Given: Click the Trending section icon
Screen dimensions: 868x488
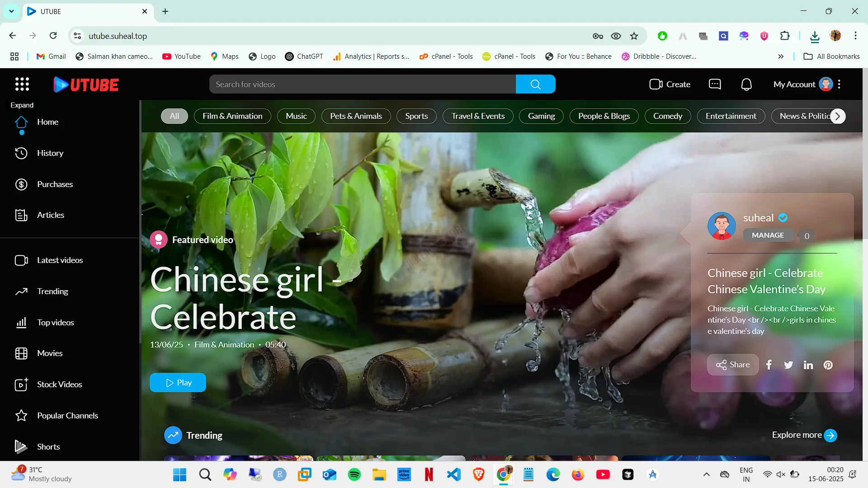Looking at the screenshot, I should [x=173, y=435].
